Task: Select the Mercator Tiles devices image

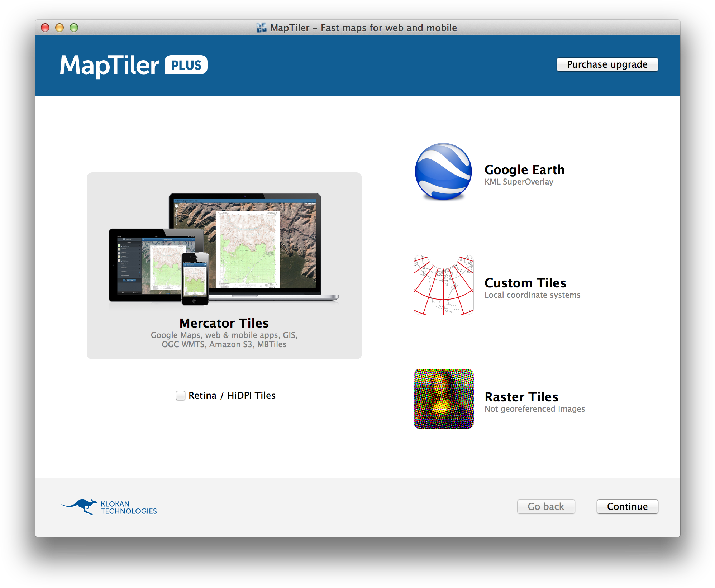Action: click(224, 249)
